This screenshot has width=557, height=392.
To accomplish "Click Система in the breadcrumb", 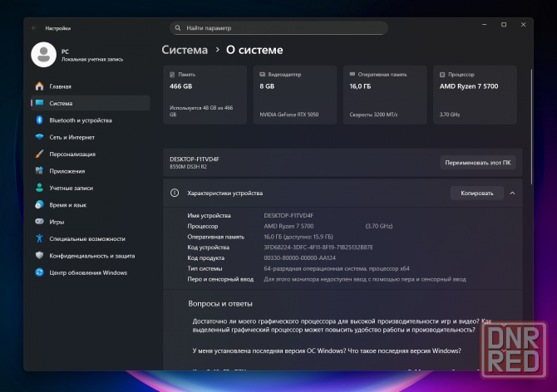I will [x=185, y=50].
